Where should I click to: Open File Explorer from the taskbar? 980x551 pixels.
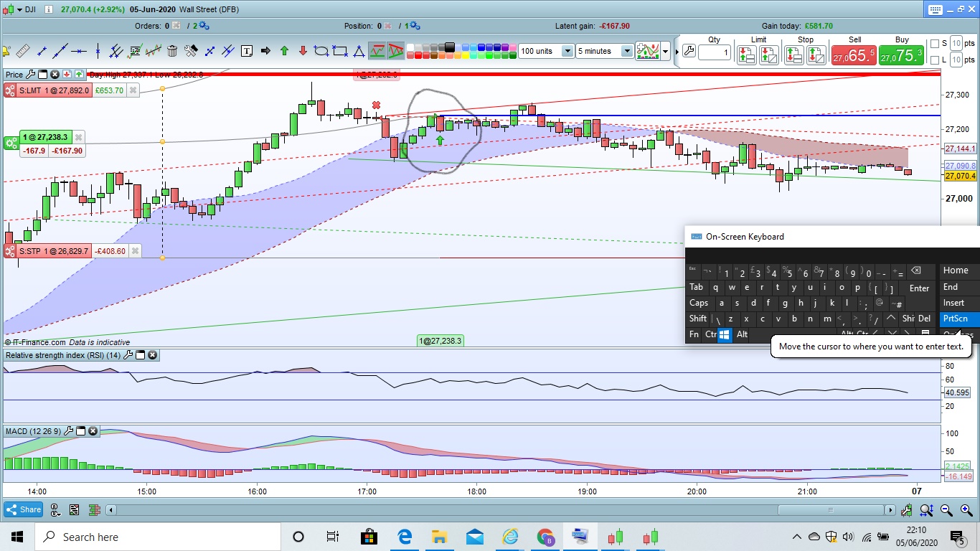(439, 537)
